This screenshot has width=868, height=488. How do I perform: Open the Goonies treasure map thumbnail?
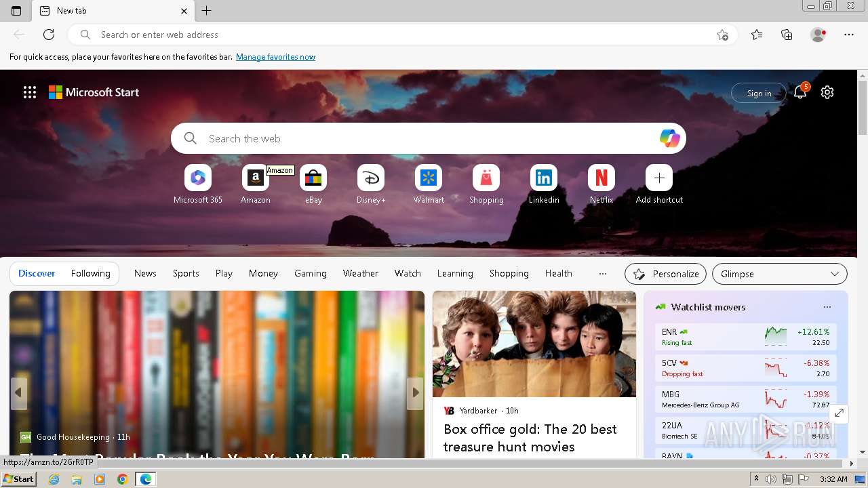(x=534, y=344)
